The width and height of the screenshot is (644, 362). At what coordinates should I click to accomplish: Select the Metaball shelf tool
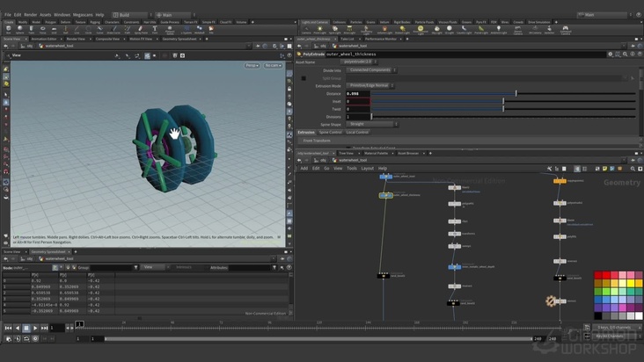[199, 30]
